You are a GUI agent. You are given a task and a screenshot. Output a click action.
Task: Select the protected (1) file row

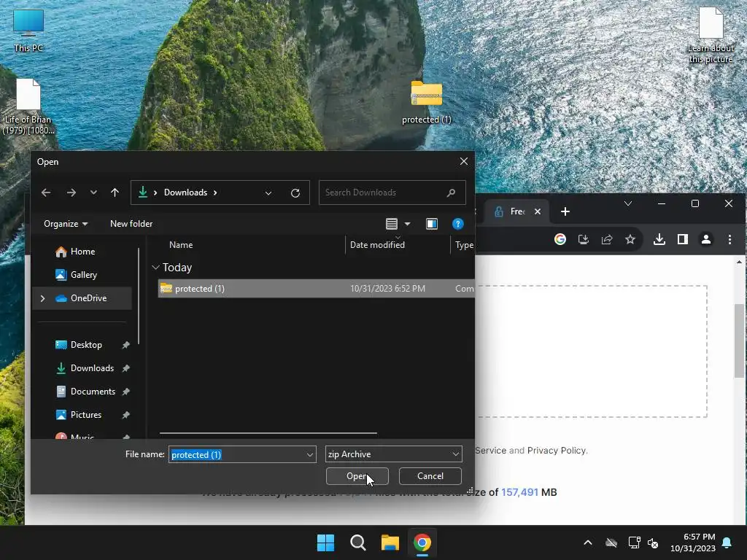point(316,289)
